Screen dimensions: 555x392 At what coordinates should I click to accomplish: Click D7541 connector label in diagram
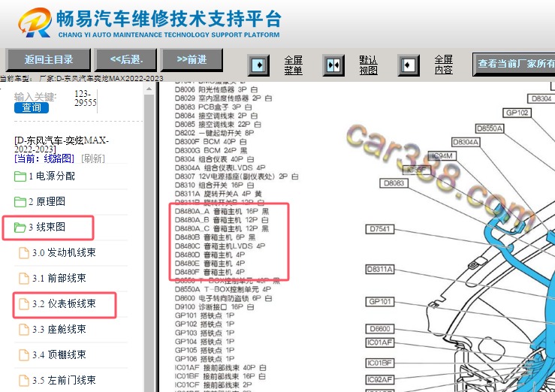(380, 229)
